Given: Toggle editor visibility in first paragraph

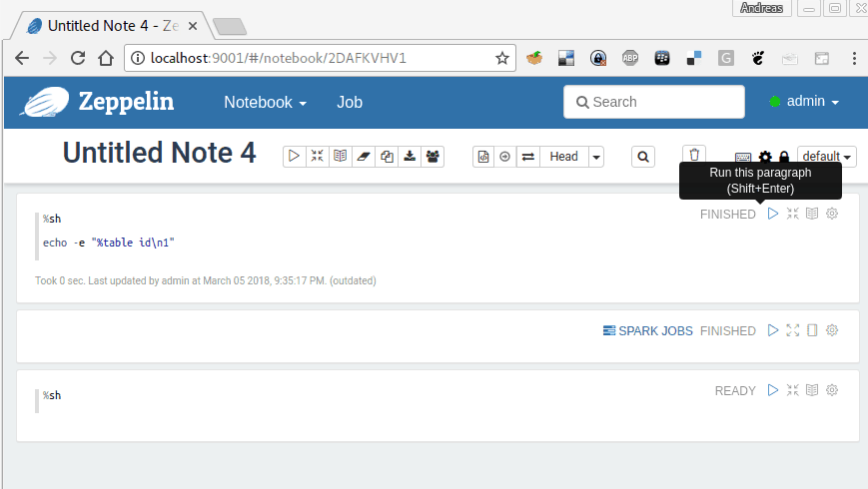Looking at the screenshot, I should pos(793,214).
